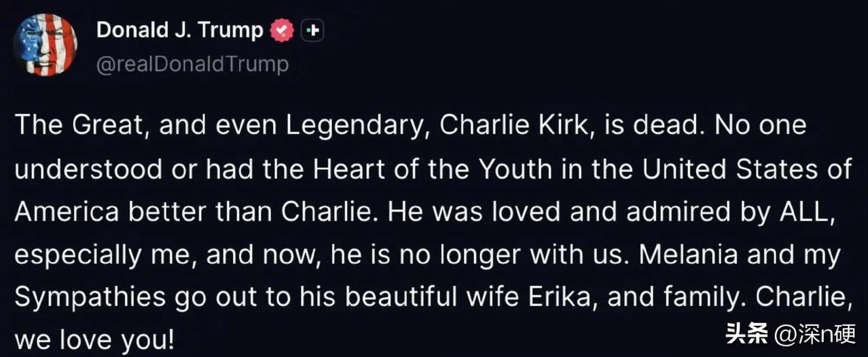Click the capitalized word "ALL"

803,213
